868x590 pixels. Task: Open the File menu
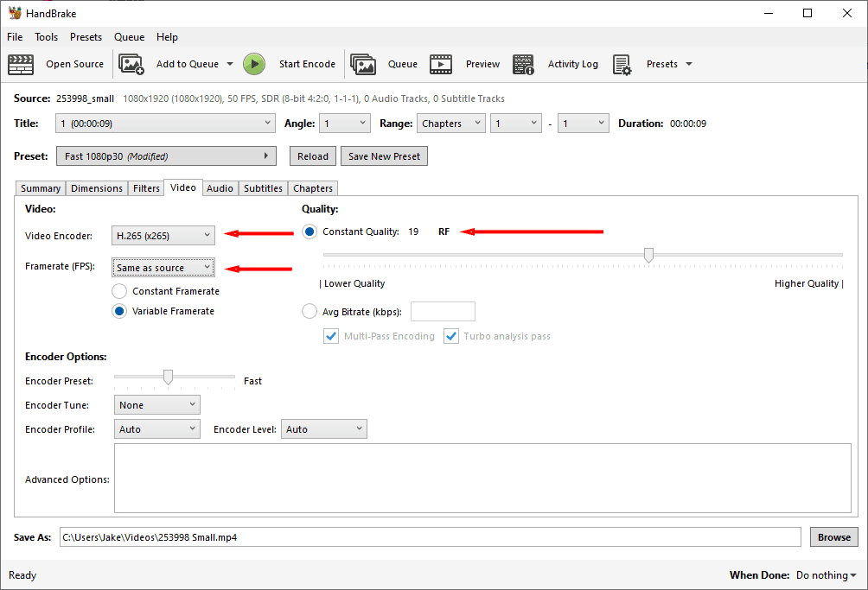15,37
